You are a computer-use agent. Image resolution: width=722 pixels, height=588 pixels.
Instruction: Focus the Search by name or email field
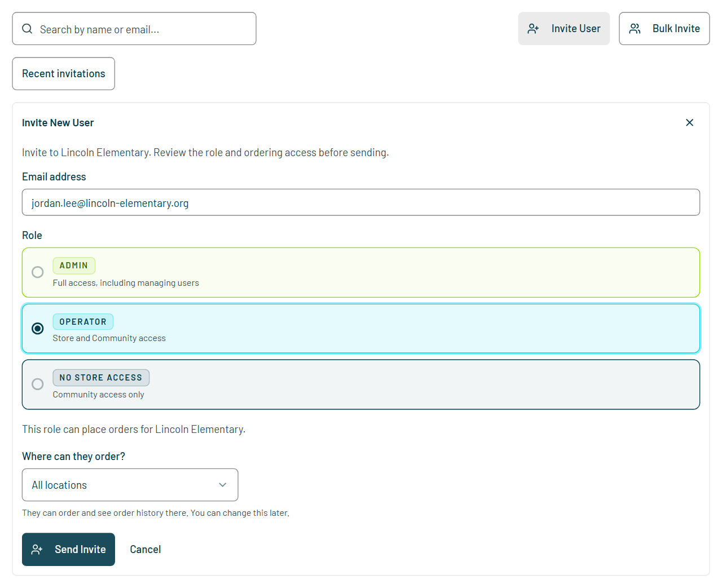pyautogui.click(x=134, y=29)
